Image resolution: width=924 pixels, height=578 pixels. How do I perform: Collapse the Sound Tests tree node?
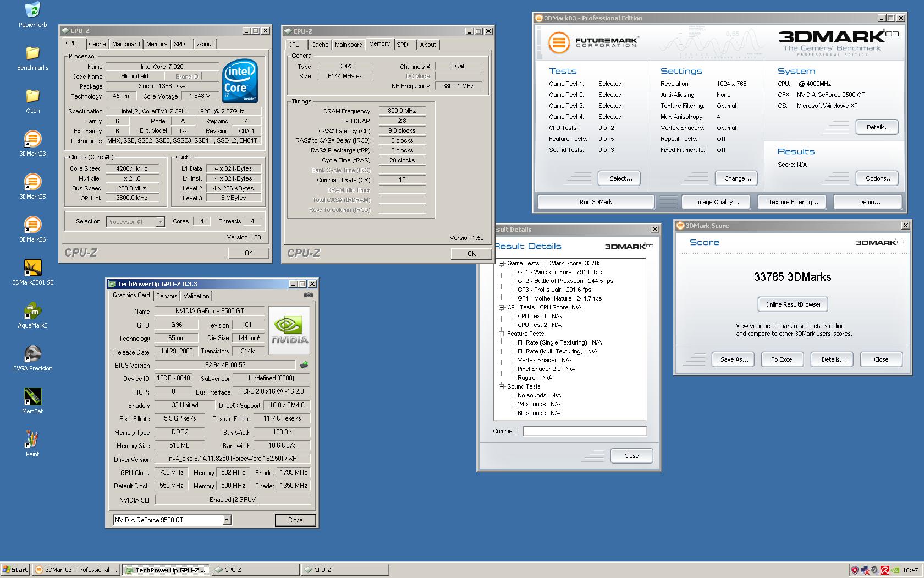pyautogui.click(x=501, y=386)
